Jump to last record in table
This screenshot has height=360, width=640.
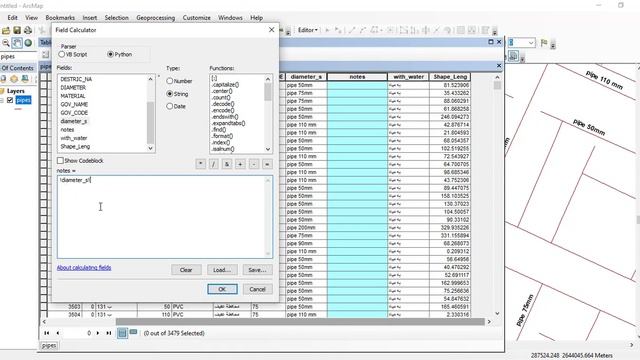pos(109,333)
